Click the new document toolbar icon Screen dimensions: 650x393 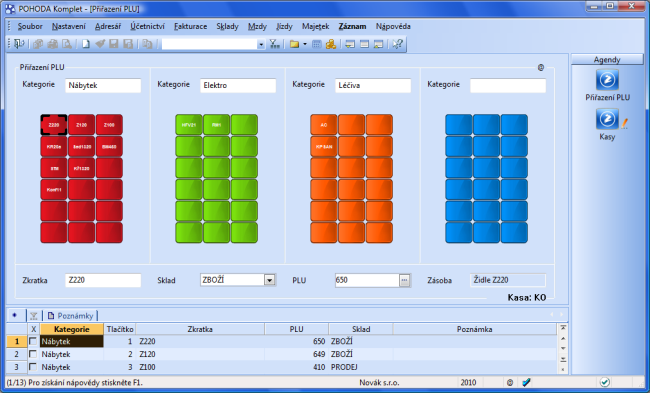point(86,44)
